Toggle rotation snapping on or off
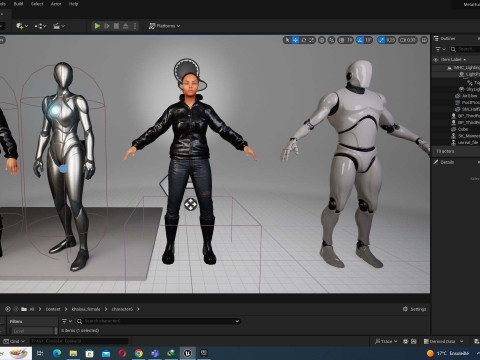This screenshot has width=480, height=360. click(x=360, y=40)
